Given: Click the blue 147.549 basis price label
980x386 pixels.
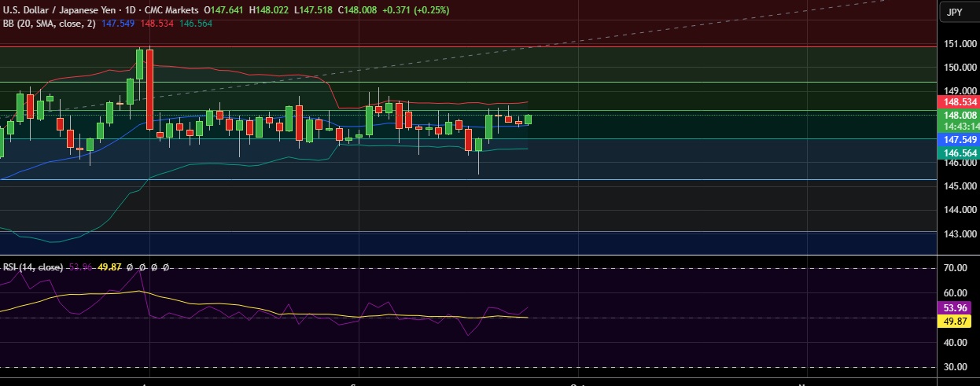Looking at the screenshot, I should click(960, 139).
